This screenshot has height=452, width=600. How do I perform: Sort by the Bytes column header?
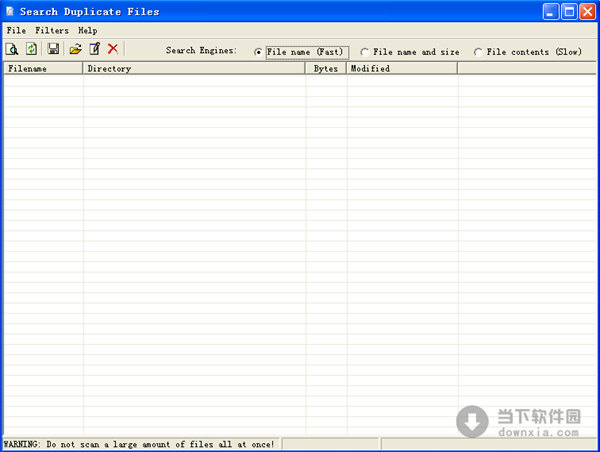click(x=326, y=69)
